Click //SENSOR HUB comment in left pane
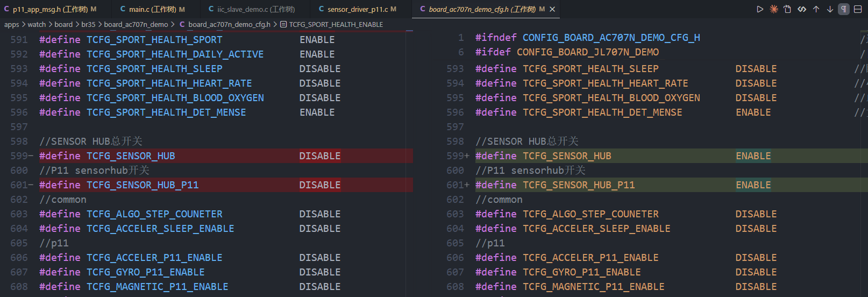 (x=91, y=142)
